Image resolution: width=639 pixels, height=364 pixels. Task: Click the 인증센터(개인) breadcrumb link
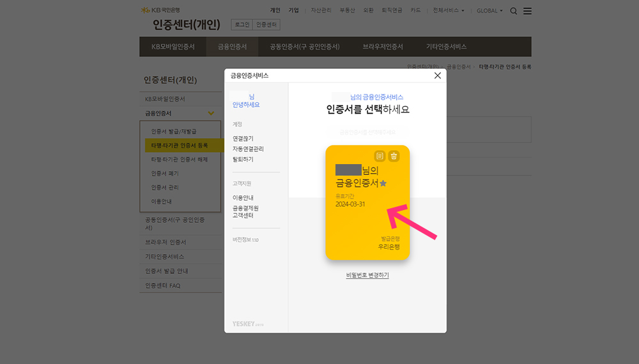422,67
